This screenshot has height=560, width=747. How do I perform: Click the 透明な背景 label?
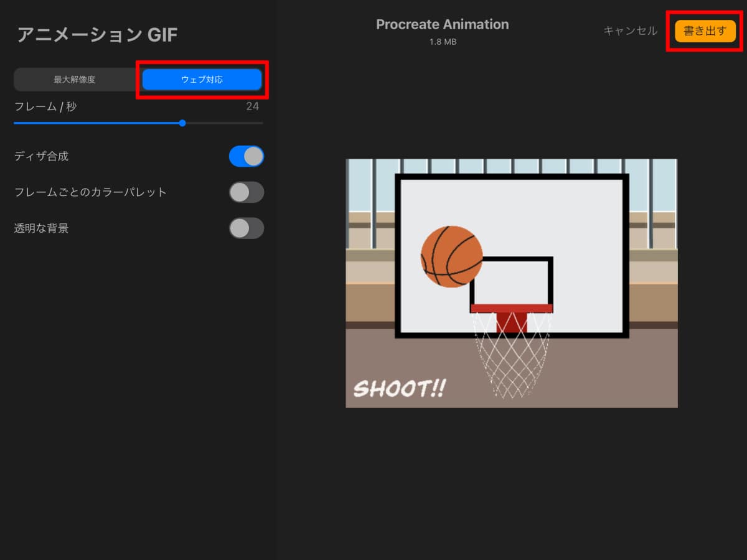[41, 228]
